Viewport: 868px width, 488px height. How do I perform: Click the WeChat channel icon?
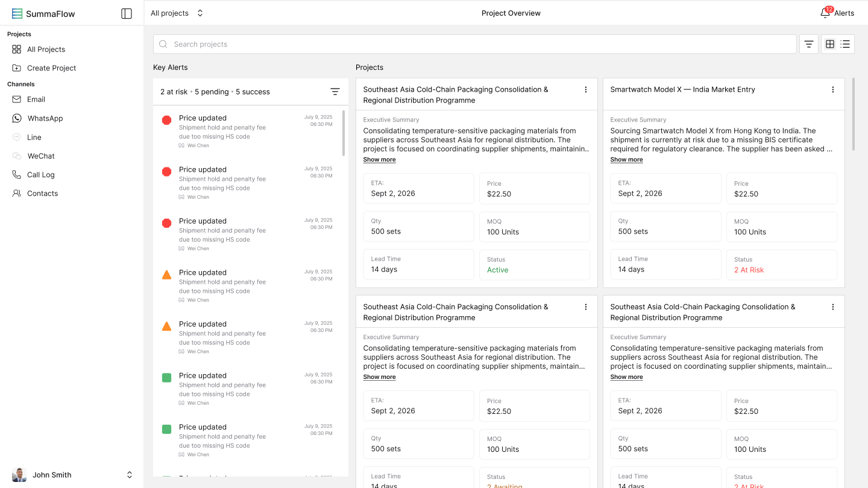16,156
